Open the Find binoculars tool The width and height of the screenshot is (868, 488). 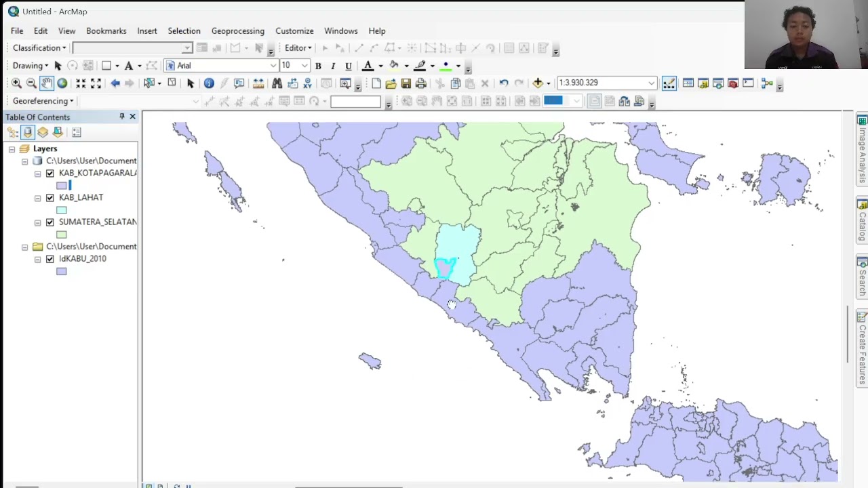[x=277, y=83]
